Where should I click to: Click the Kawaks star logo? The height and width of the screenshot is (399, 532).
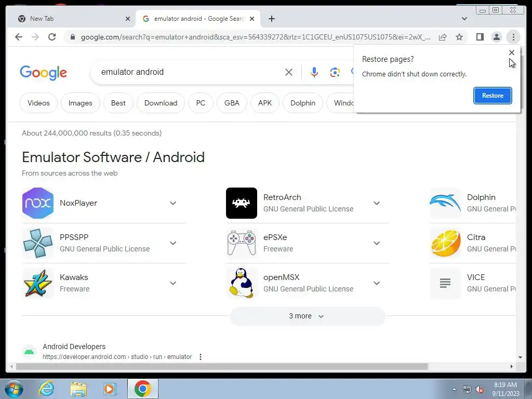(37, 283)
